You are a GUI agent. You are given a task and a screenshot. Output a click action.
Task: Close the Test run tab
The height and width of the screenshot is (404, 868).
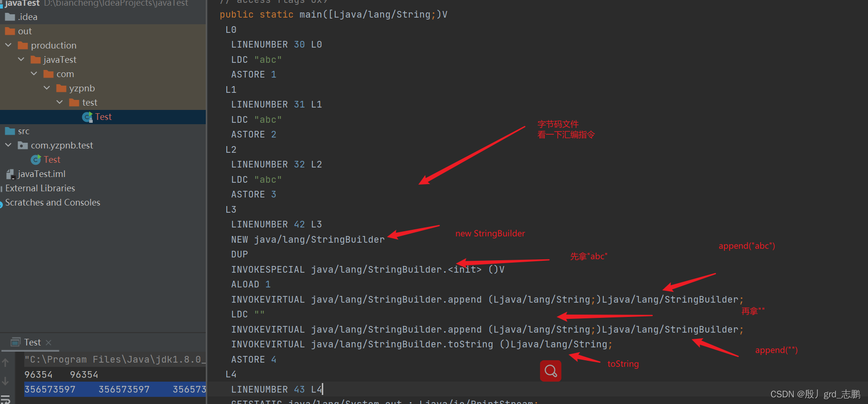coord(48,343)
